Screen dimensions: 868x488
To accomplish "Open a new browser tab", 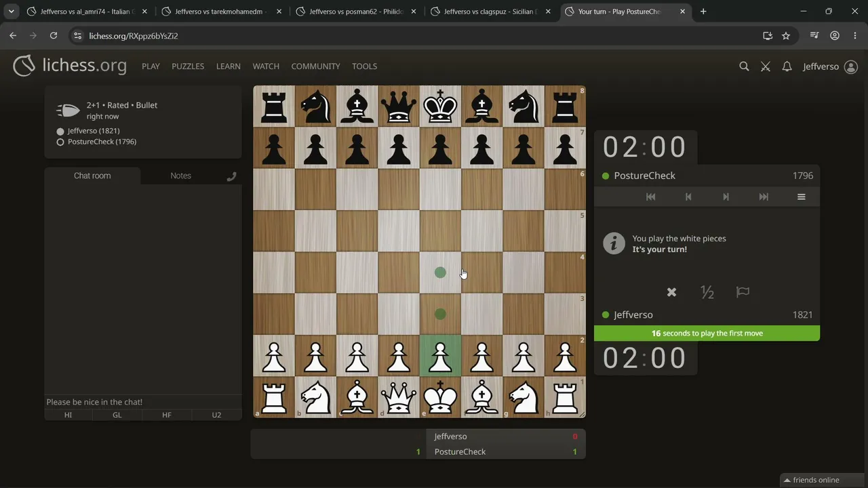I will (x=703, y=12).
